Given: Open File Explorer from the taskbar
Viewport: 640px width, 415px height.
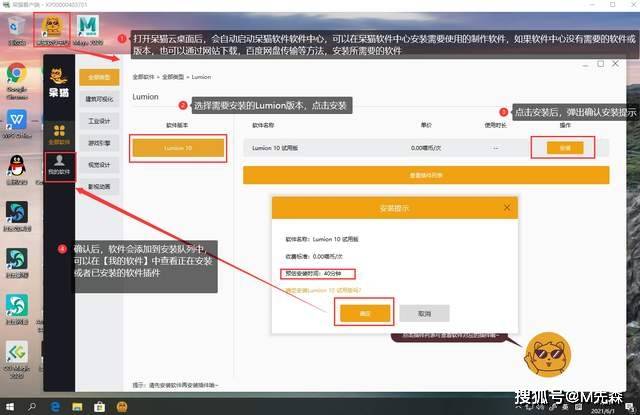Looking at the screenshot, I should click(x=77, y=406).
